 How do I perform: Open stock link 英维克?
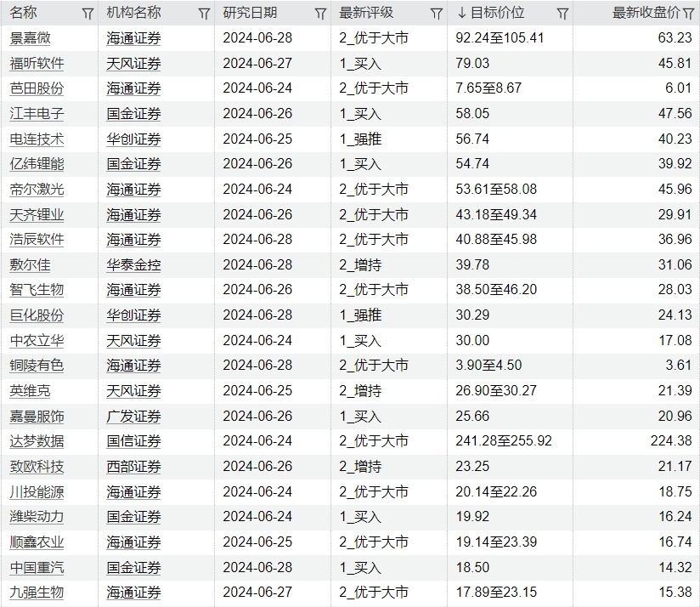pyautogui.click(x=31, y=391)
